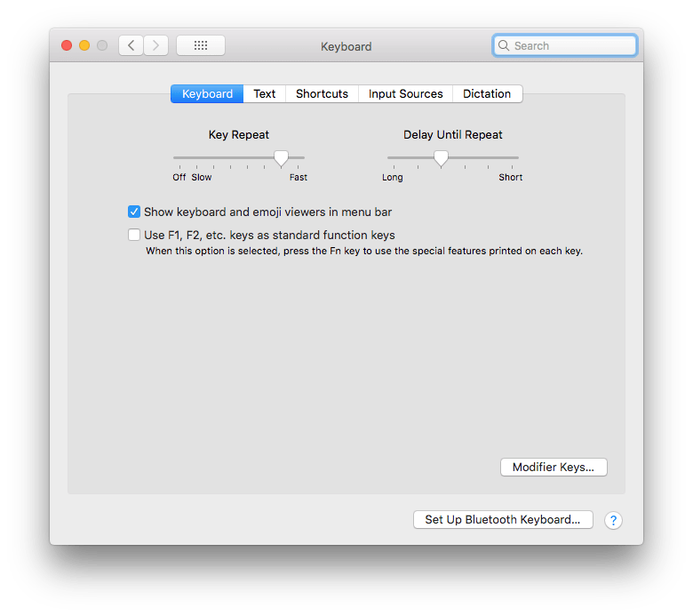Minimize the Keyboard window with the yellow button
The image size is (693, 616).
(84, 45)
